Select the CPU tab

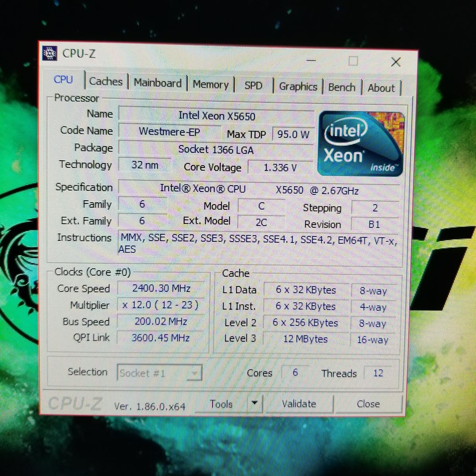63,80
